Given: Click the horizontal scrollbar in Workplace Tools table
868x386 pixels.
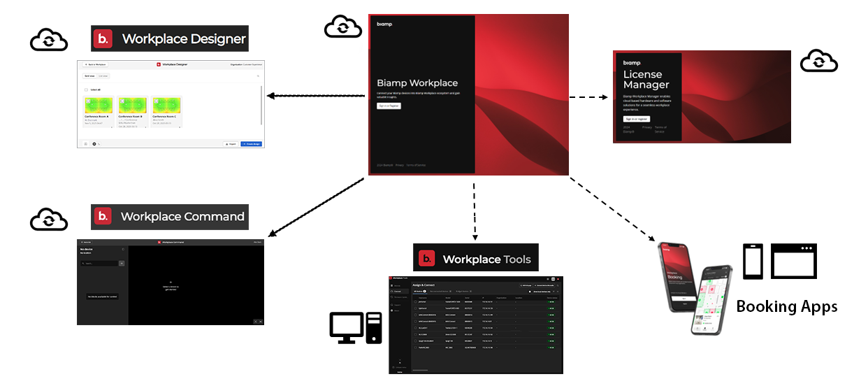Looking at the screenshot, I should coord(420,370).
